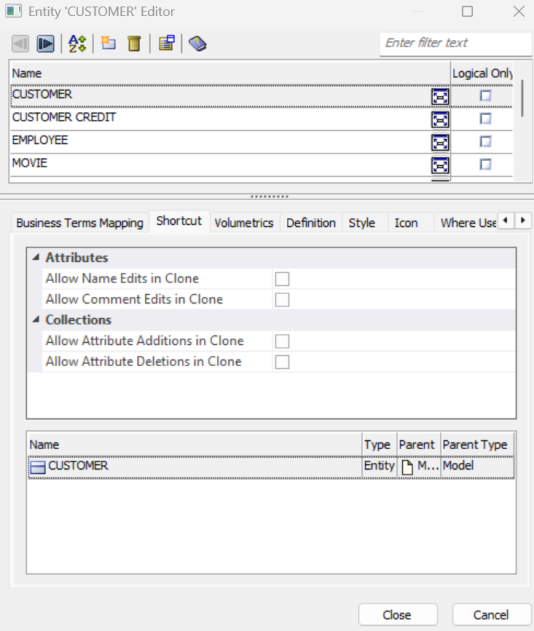This screenshot has width=534, height=631.
Task: Click the Allow Name Edits in Clone label
Action: click(122, 278)
